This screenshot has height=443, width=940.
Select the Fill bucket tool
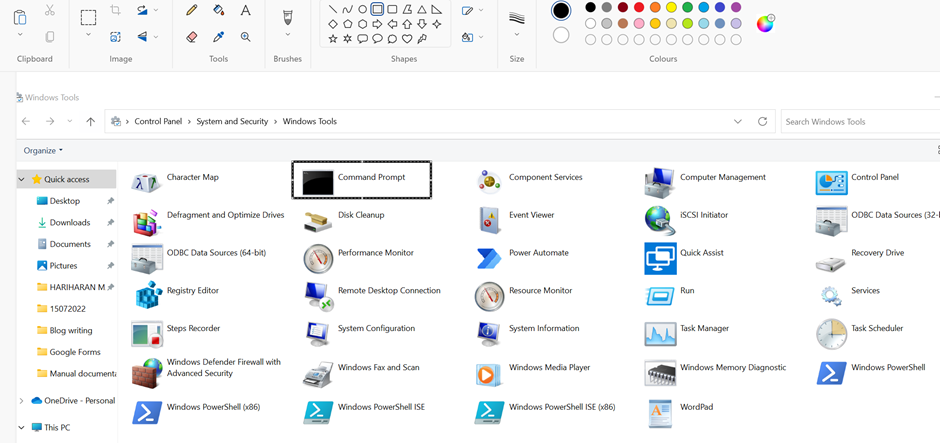click(219, 10)
